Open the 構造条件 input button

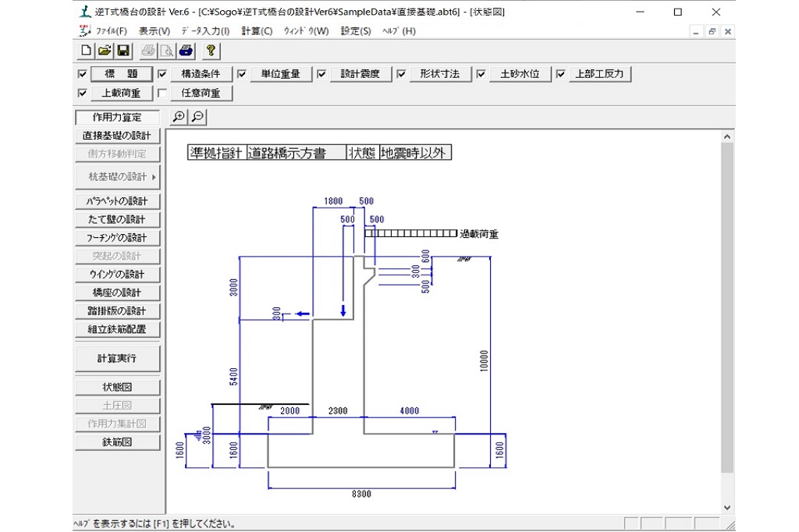point(201,74)
